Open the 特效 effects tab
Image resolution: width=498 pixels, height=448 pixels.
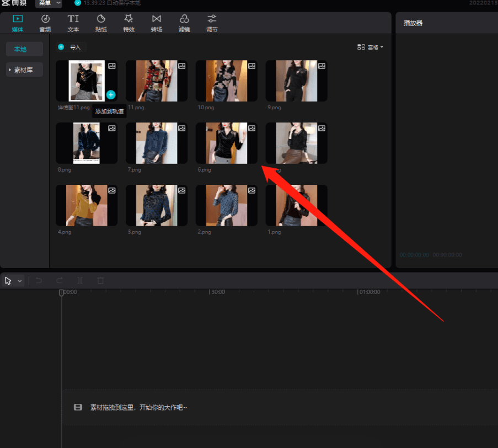(128, 24)
